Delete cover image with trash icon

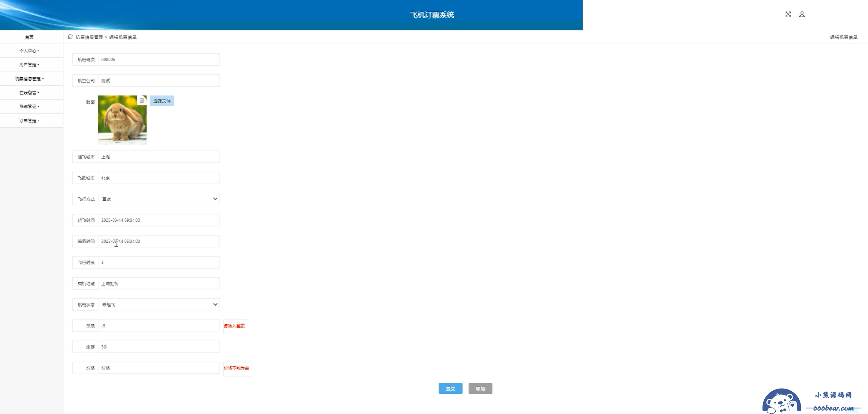click(142, 100)
